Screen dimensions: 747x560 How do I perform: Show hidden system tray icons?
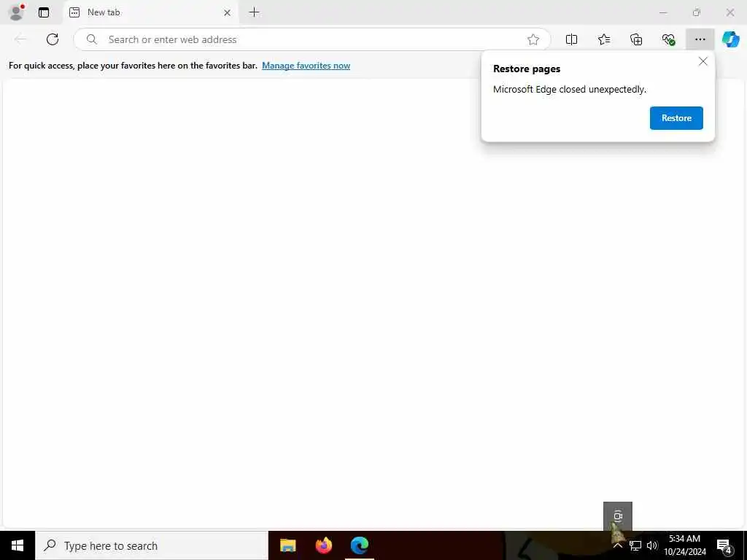[x=617, y=545]
